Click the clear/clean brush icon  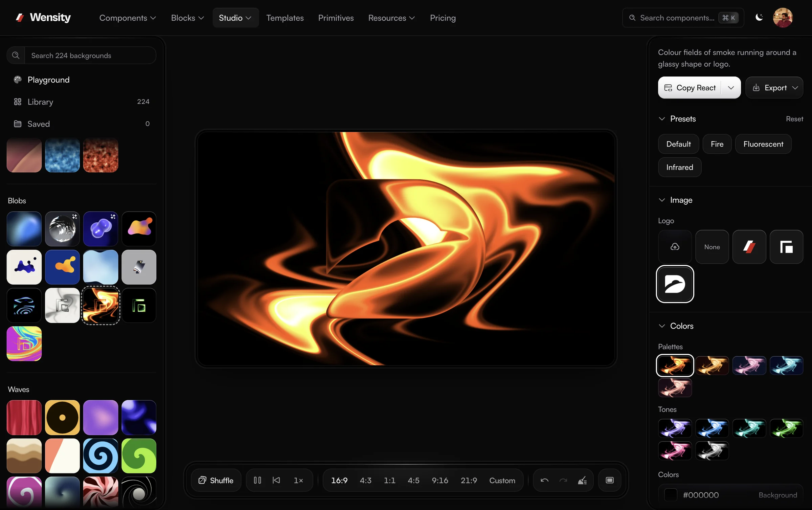pos(582,480)
